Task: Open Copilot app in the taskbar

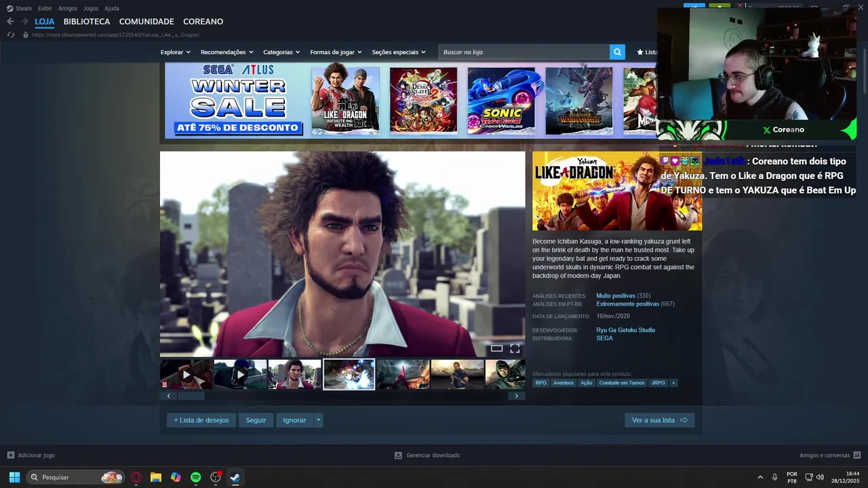Action: [x=176, y=477]
